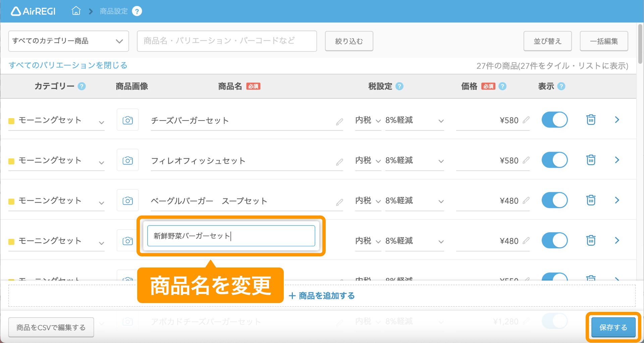Go to home via house icon
This screenshot has width=644, height=343.
pyautogui.click(x=76, y=11)
